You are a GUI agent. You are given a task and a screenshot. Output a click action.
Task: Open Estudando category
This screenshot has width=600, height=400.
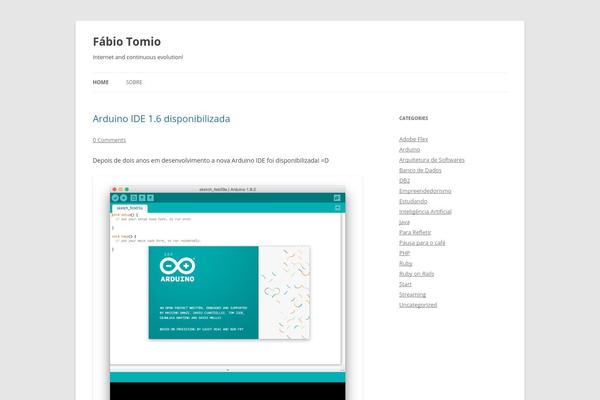click(413, 201)
